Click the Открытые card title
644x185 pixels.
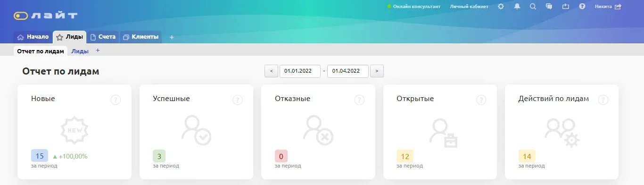coord(415,99)
